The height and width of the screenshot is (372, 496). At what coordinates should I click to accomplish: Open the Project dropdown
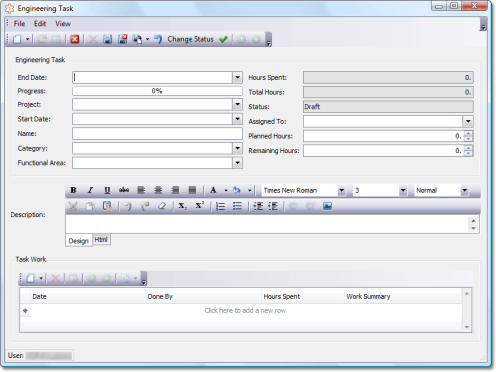(x=237, y=104)
